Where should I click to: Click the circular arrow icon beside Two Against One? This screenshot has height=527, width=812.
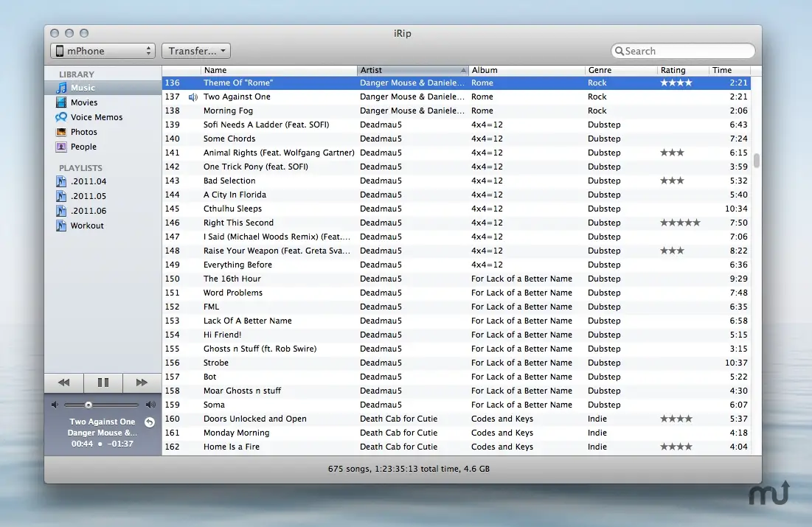[x=150, y=422]
